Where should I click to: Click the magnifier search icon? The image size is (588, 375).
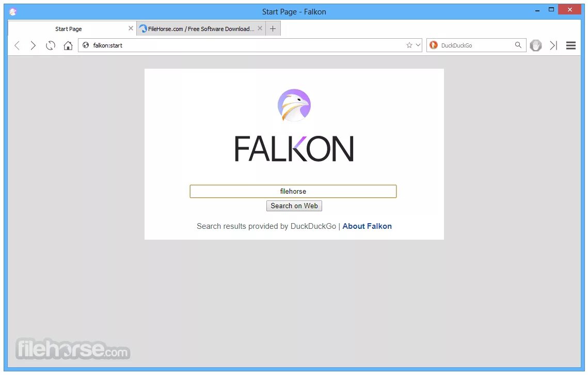pos(518,45)
